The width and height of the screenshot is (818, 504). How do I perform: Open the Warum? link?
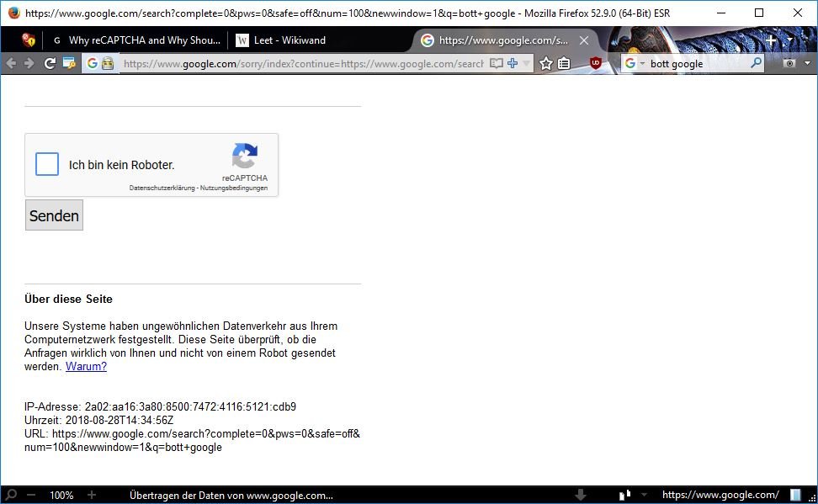(86, 366)
